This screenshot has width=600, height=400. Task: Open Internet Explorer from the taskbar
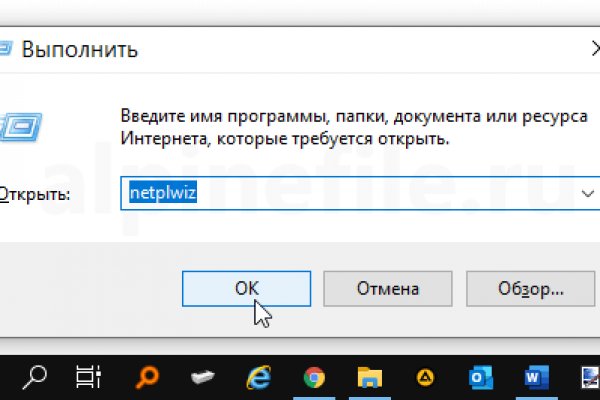tap(258, 377)
